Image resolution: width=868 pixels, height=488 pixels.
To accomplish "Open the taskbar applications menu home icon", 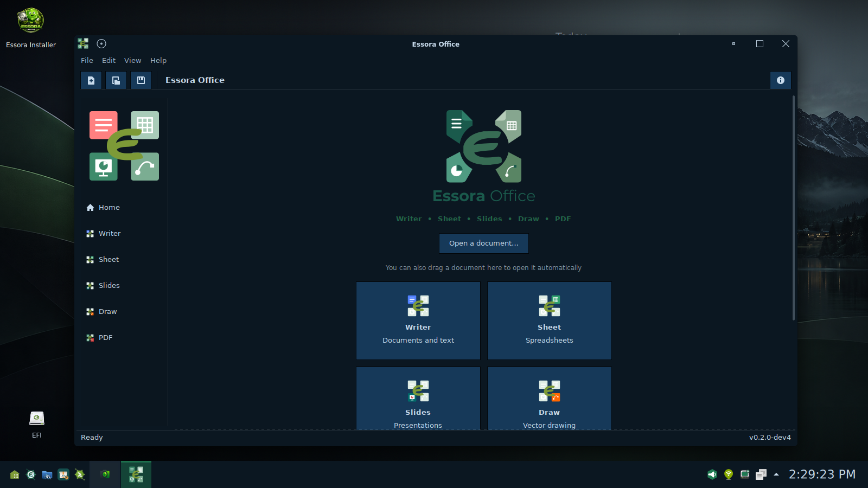I will pyautogui.click(x=15, y=474).
